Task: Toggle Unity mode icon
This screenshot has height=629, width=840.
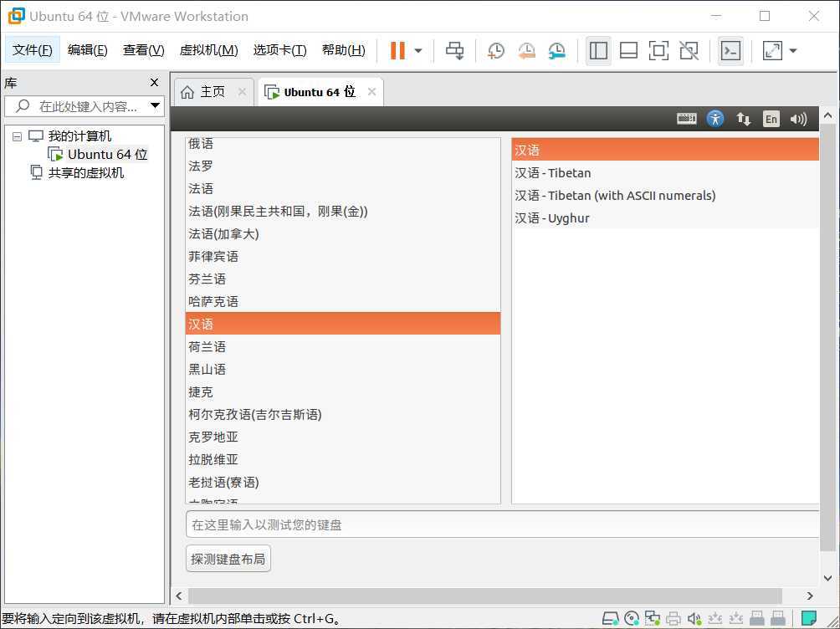Action: [x=689, y=50]
